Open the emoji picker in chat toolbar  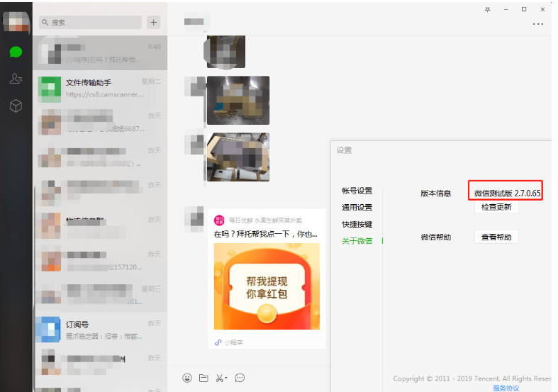[187, 378]
